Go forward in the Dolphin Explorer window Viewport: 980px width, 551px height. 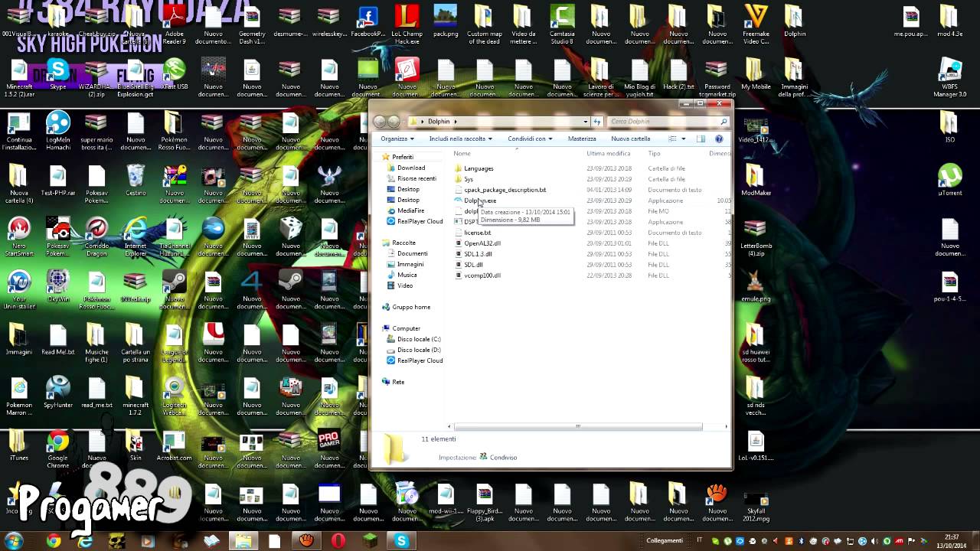[x=394, y=121]
